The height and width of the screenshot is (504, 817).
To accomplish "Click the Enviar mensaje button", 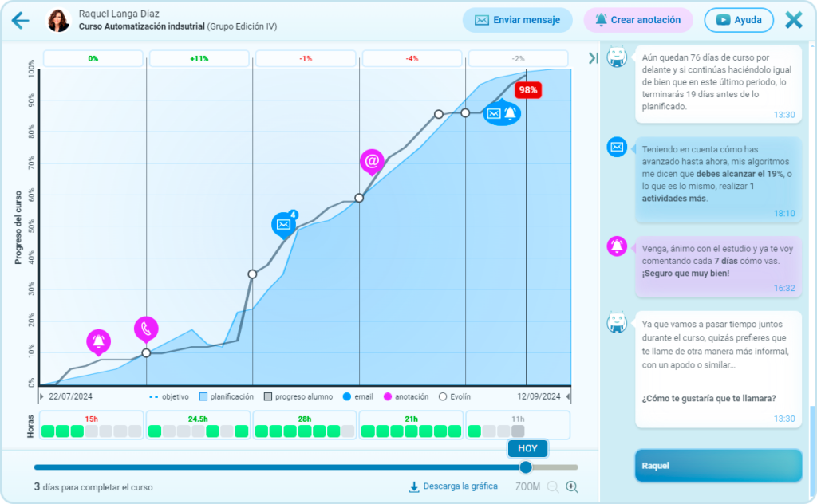I will (x=517, y=20).
